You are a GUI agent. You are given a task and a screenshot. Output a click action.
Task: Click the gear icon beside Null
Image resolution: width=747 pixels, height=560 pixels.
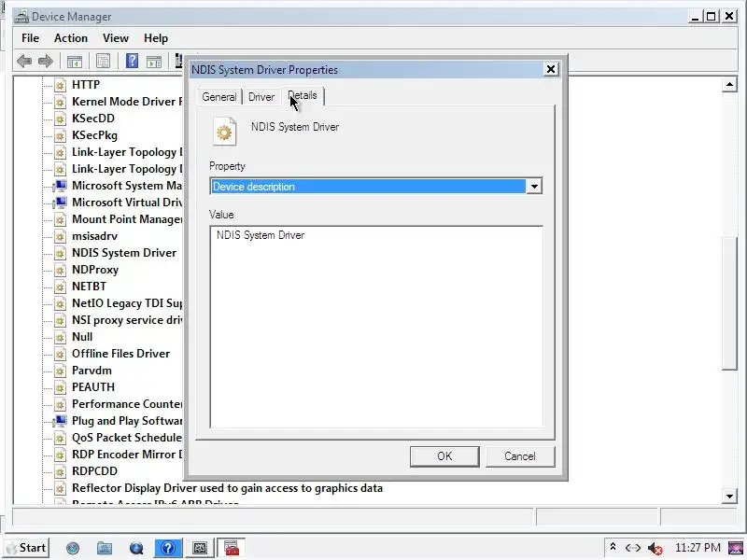point(60,337)
